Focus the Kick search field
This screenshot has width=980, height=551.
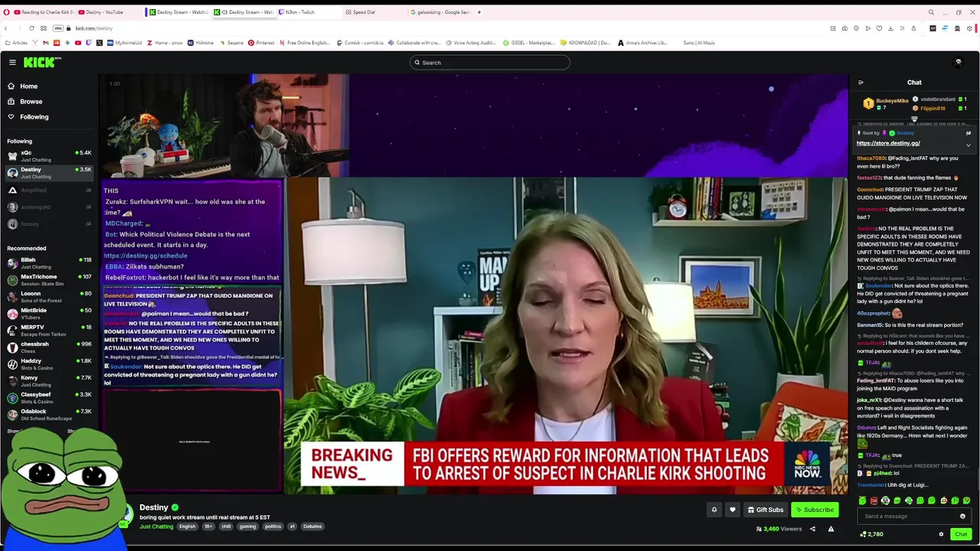point(490,63)
